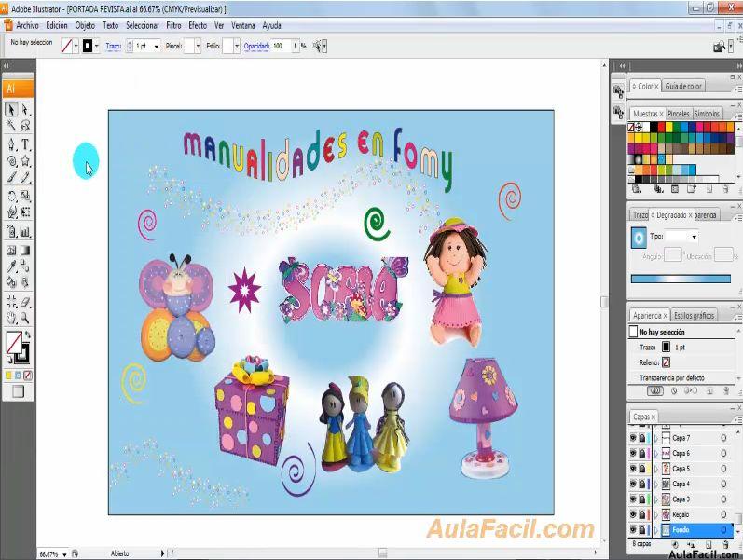Screen dimensions: 743x560
Task: Click the opacity value field
Action: point(282,47)
